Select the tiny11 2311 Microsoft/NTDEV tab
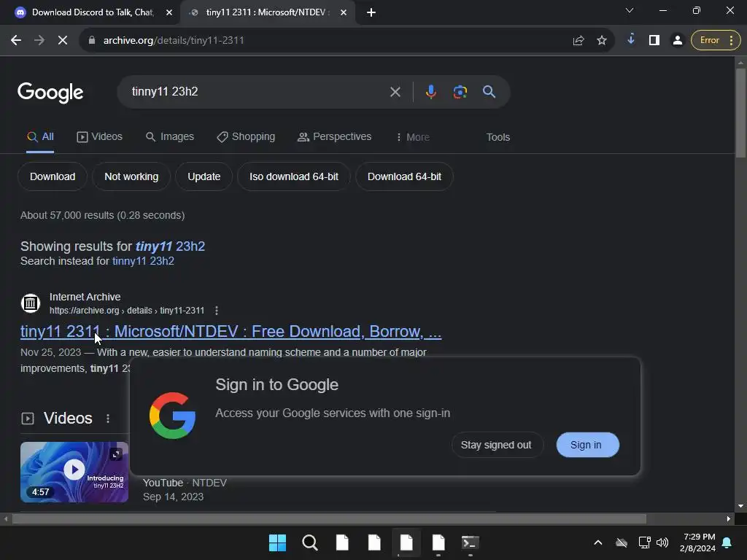747x560 pixels. 266,12
